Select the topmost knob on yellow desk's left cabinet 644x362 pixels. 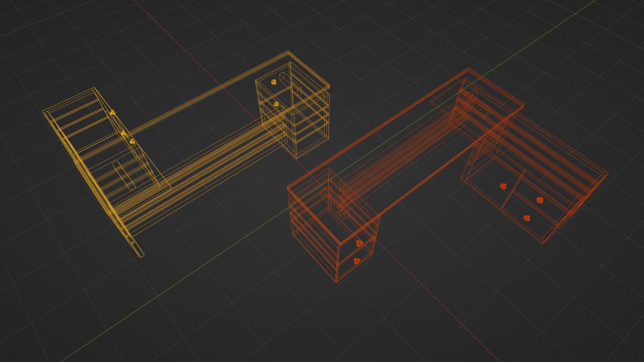pyautogui.click(x=113, y=112)
